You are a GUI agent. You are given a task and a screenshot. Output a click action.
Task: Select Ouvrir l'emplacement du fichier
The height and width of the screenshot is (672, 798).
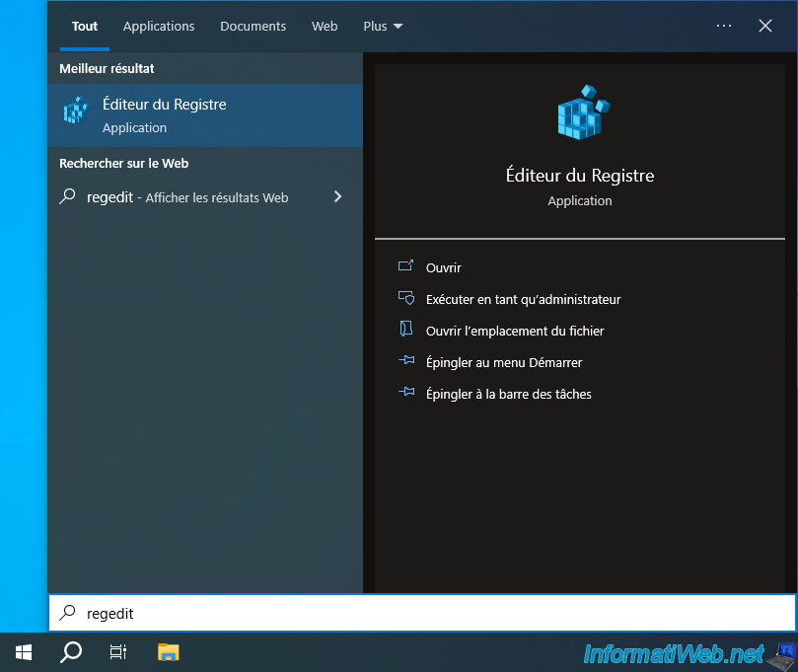(x=515, y=331)
